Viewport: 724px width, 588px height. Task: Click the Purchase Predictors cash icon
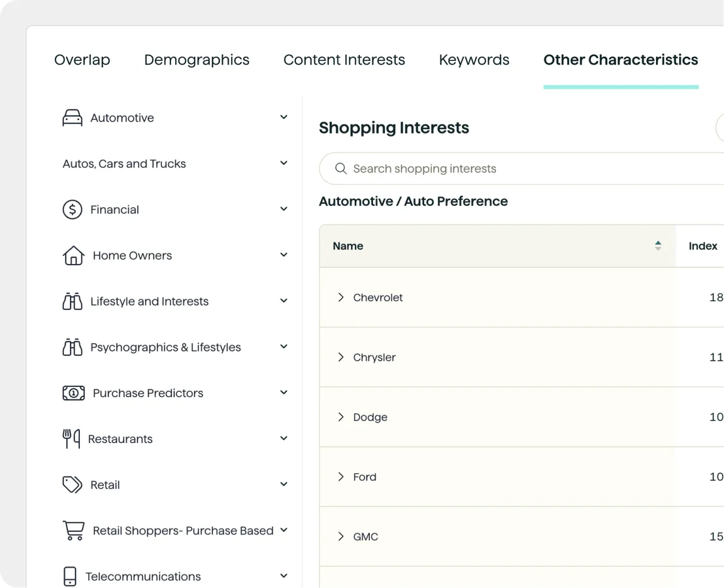click(73, 393)
